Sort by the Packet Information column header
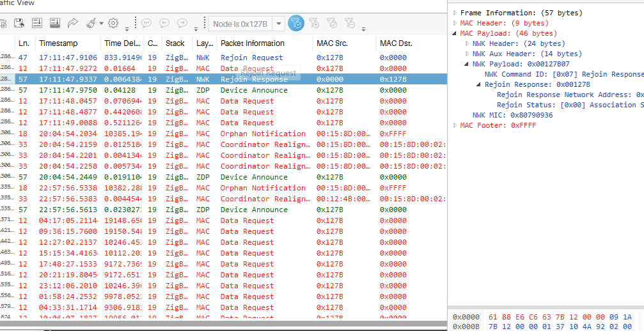This screenshot has height=331, width=644. click(265, 43)
